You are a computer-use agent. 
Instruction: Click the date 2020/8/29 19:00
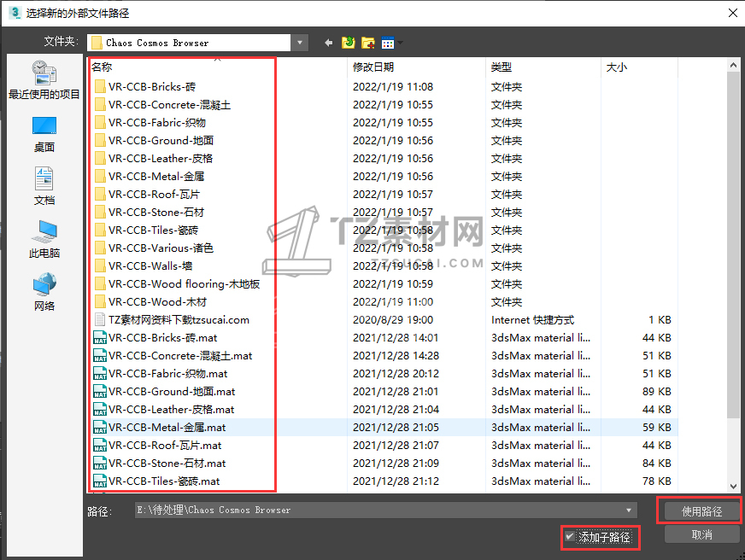point(392,319)
